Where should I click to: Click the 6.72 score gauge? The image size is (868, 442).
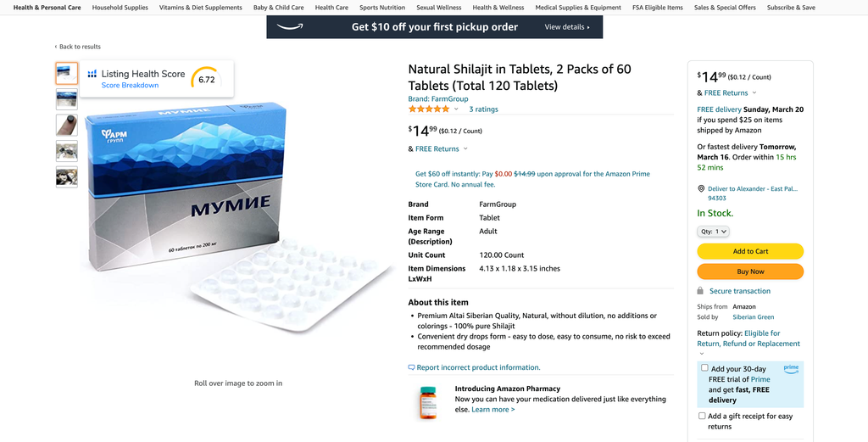pyautogui.click(x=206, y=79)
